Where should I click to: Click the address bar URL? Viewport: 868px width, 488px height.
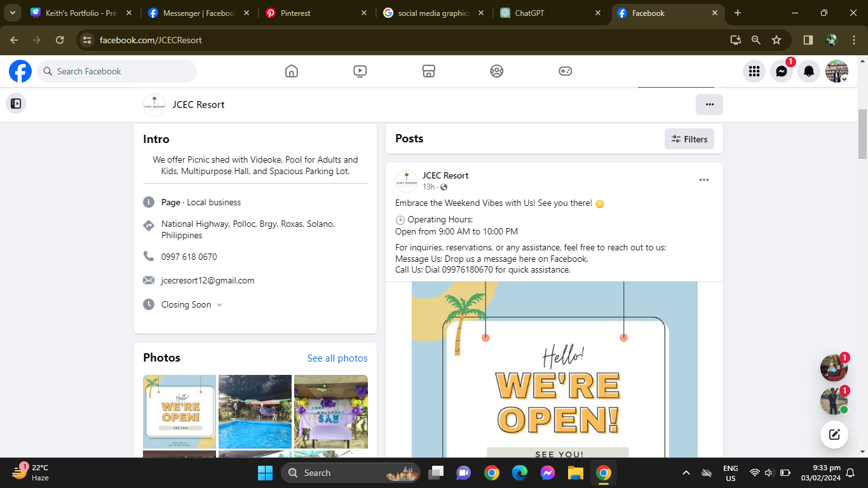click(x=151, y=40)
